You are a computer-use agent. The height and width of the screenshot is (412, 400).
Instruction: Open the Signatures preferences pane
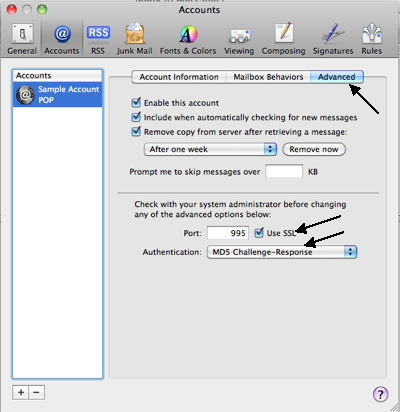(333, 39)
